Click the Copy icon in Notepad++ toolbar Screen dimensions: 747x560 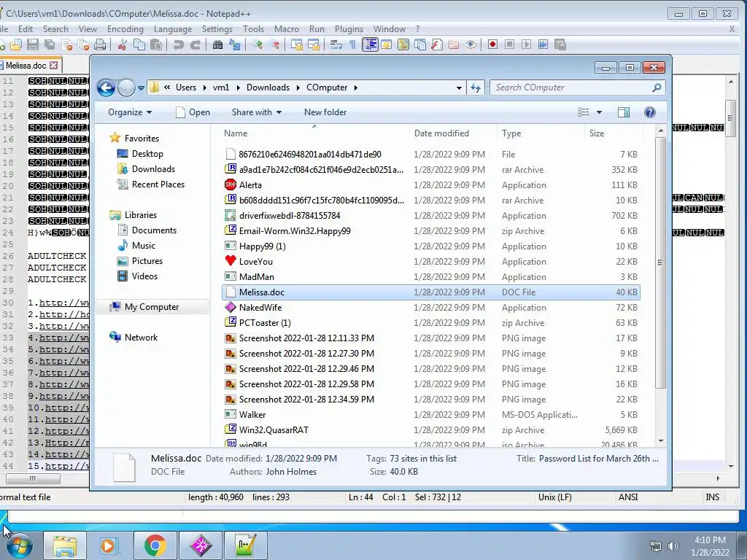pyautogui.click(x=139, y=44)
